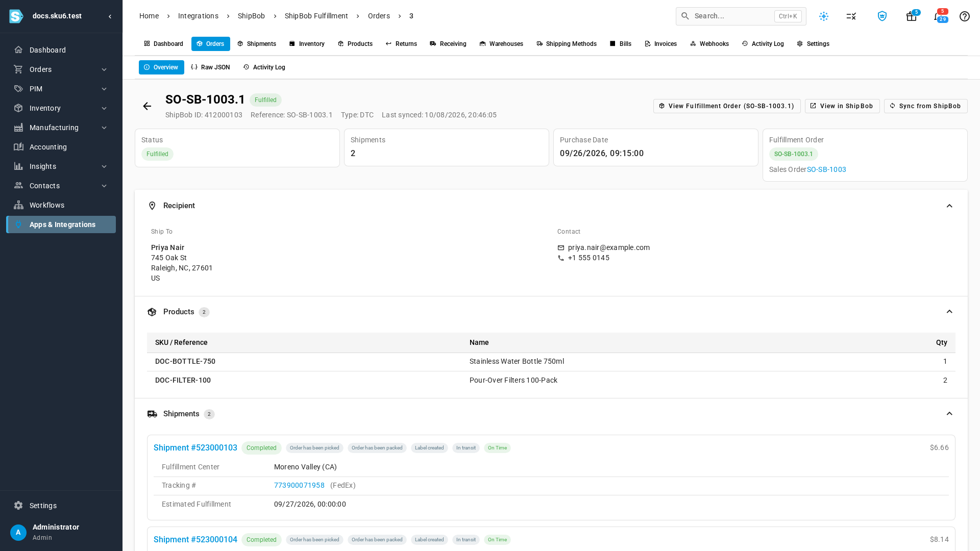Open the notifications bell icon
This screenshot has height=551, width=980.
tap(938, 16)
